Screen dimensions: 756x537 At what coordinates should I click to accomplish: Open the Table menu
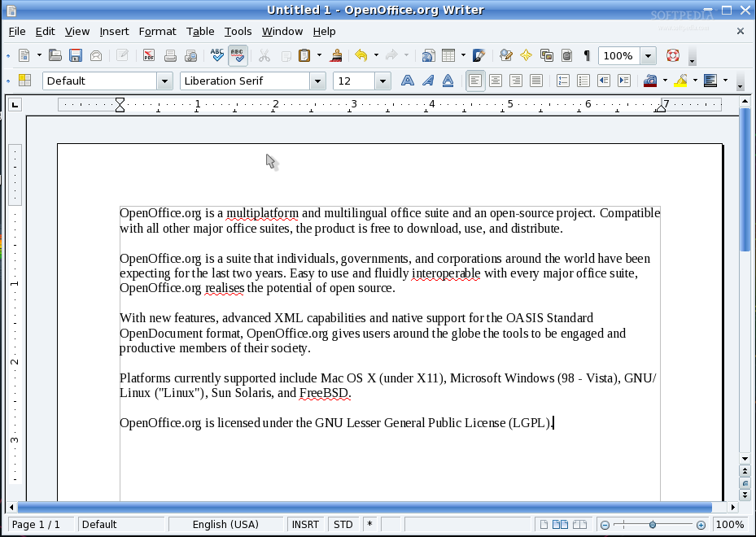coord(200,31)
